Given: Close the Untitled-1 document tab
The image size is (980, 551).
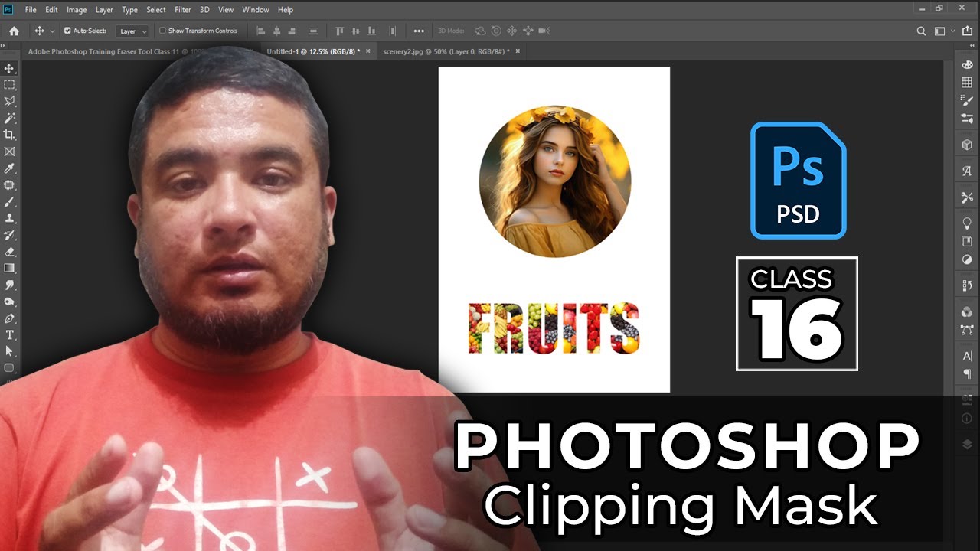Looking at the screenshot, I should pyautogui.click(x=368, y=51).
